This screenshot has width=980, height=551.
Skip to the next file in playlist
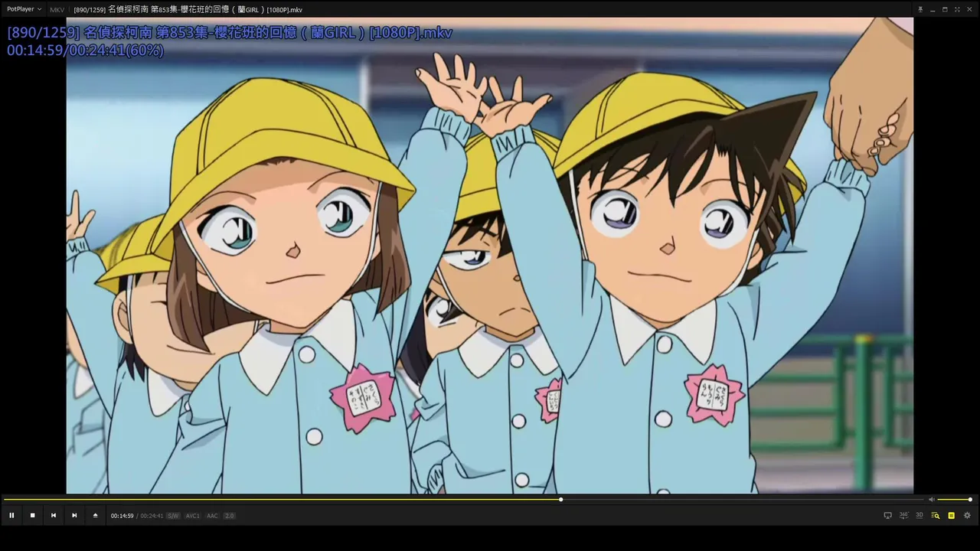(x=74, y=516)
